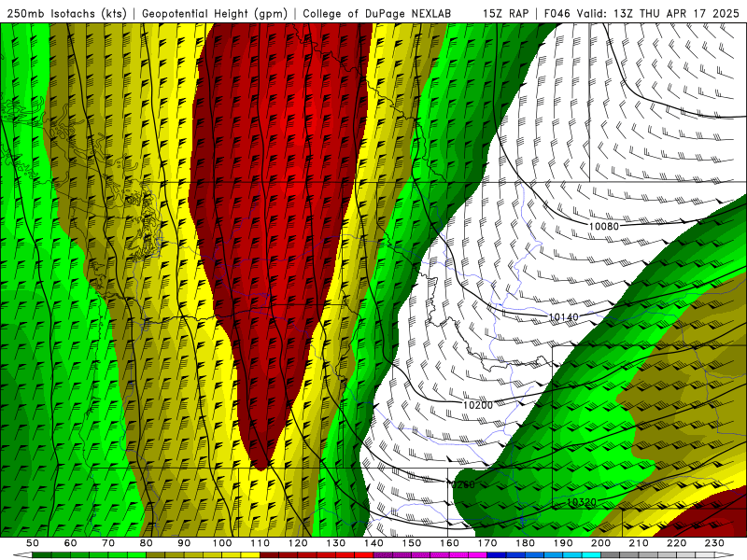Click the "F046 Valid: 13Z THU APR 17 2025" text
This screenshot has width=747, height=560.
pyautogui.click(x=641, y=14)
